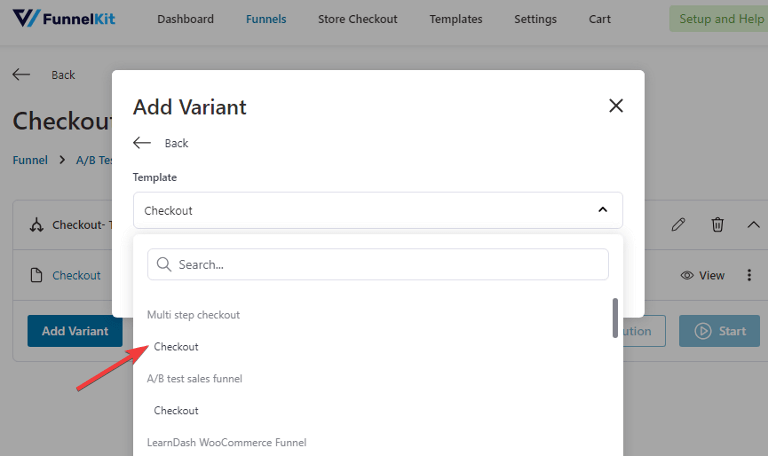Delete using the trash icon
This screenshot has width=768, height=456.
pyautogui.click(x=717, y=225)
